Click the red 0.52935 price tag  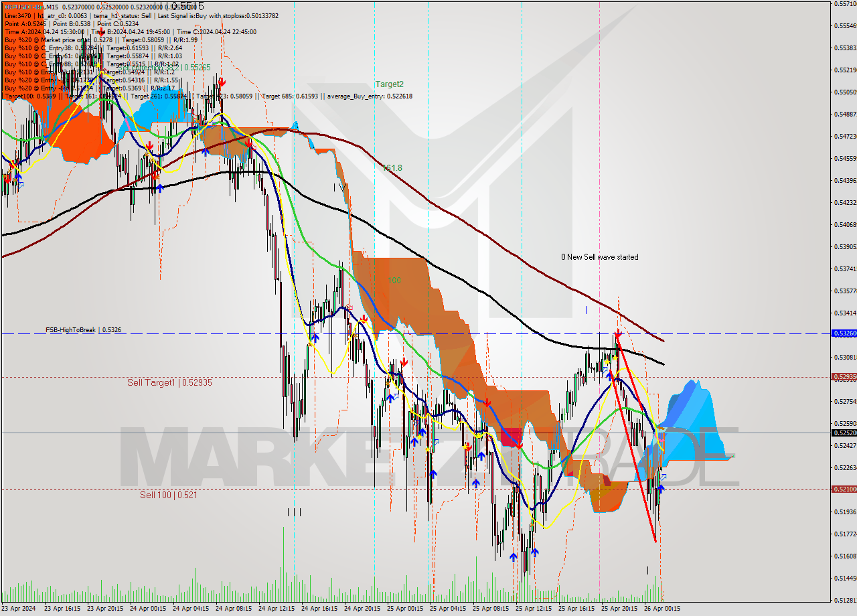click(x=844, y=376)
